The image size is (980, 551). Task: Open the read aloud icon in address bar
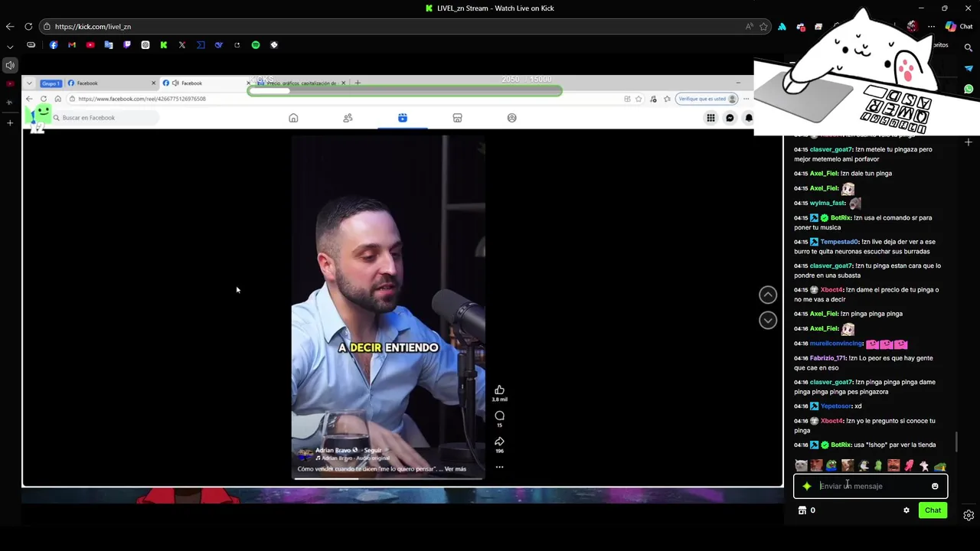coord(749,27)
